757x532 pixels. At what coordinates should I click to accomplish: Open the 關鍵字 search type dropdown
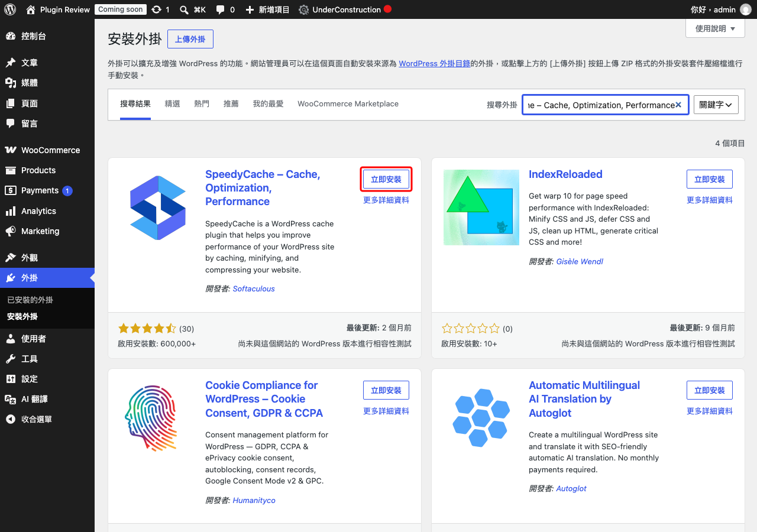tap(716, 105)
